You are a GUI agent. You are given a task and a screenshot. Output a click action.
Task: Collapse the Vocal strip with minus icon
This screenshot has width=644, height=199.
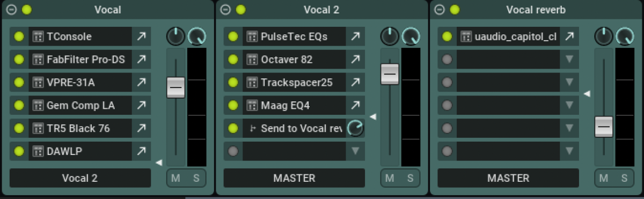click(12, 10)
